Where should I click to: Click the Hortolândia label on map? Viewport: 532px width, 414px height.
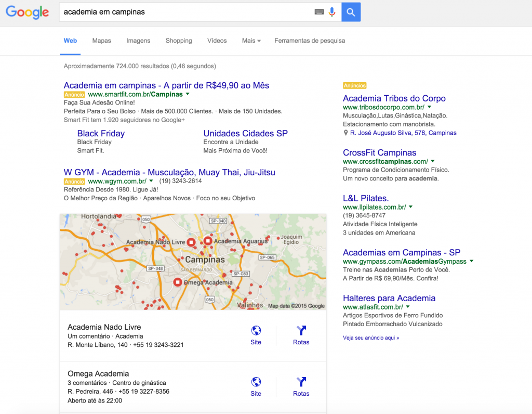98,216
